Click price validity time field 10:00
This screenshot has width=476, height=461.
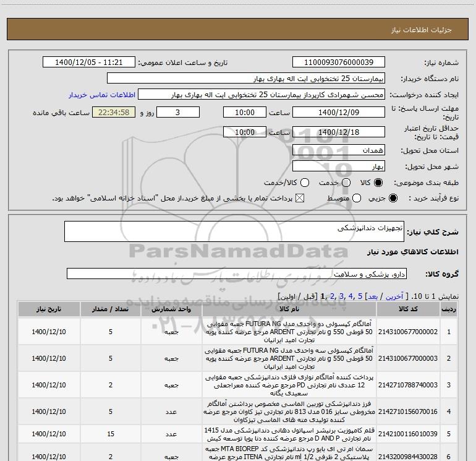245,132
